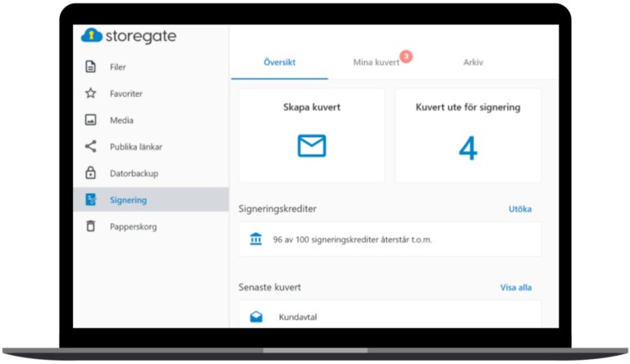Select the Papperskorg label in the sidebar
Image resolution: width=630 pixels, height=364 pixels.
coord(133,225)
